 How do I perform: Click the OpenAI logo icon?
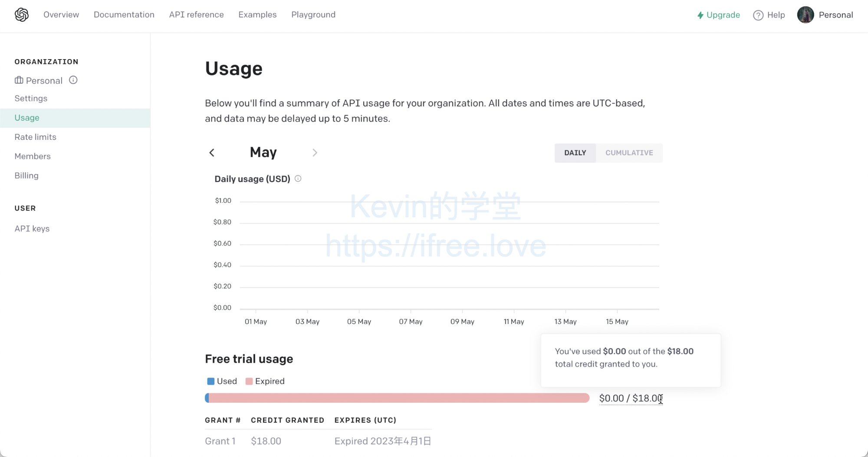click(22, 15)
